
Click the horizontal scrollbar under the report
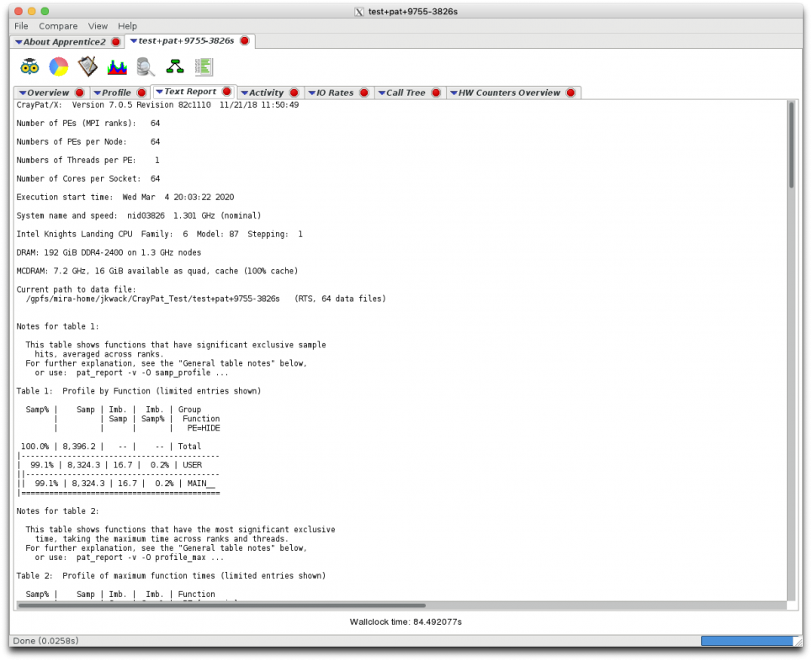click(221, 605)
